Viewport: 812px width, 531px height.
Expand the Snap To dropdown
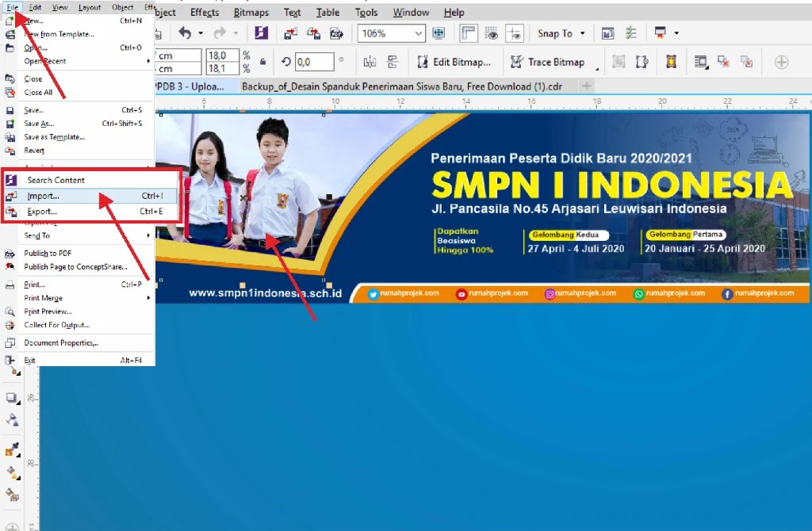coord(583,33)
